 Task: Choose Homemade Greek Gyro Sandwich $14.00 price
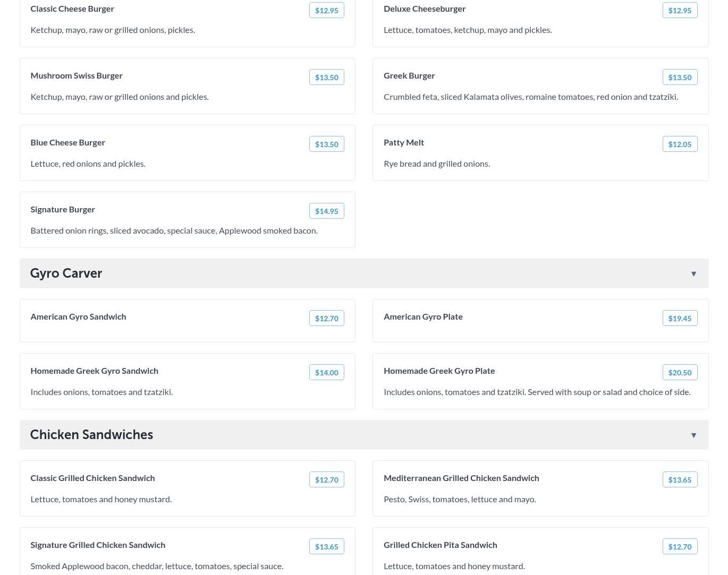[326, 372]
